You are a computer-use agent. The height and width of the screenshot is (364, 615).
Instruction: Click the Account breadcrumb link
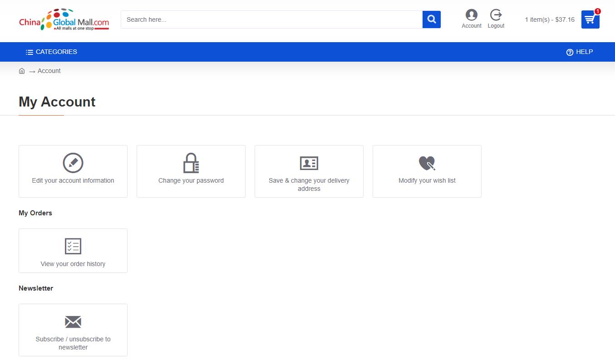49,71
